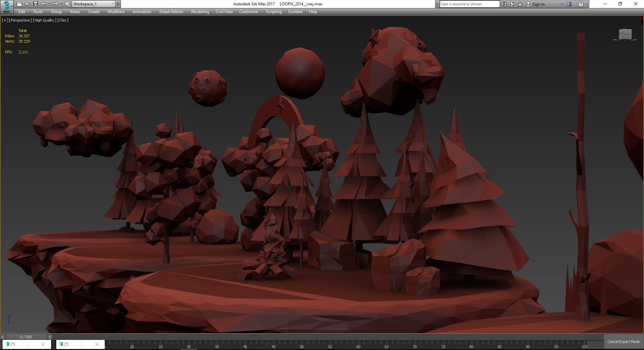The height and width of the screenshot is (350, 644).
Task: Open the Views menu
Action: tap(75, 12)
